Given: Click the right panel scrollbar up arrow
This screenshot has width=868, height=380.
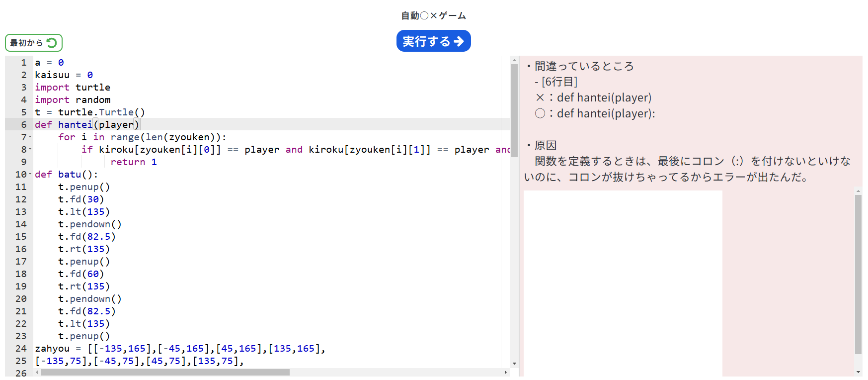Looking at the screenshot, I should tap(858, 191).
